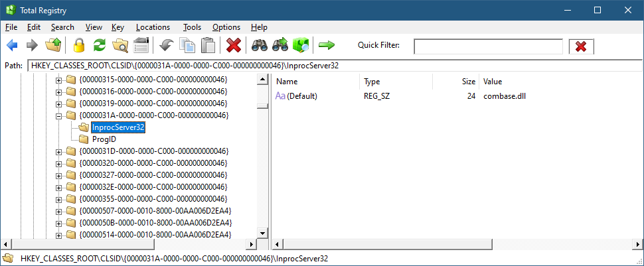Clear the Quick Filter with red X button
Viewport: 644px width, 266px height.
click(581, 46)
